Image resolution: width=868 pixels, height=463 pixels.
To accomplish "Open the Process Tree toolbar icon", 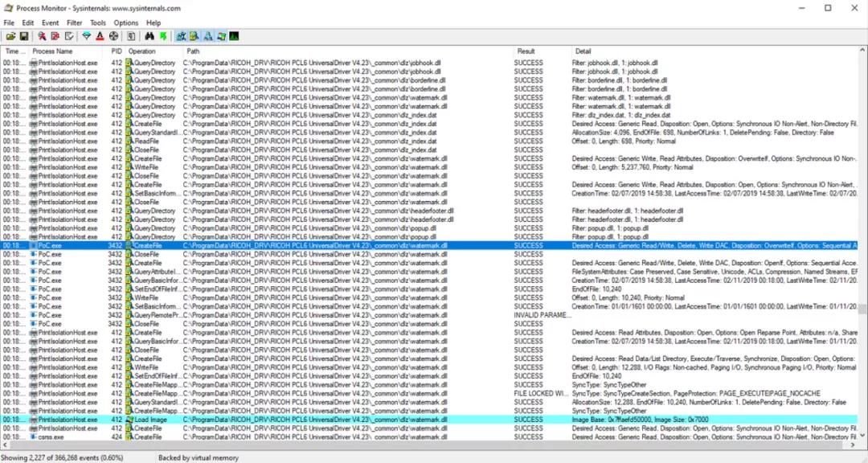I will tap(131, 36).
